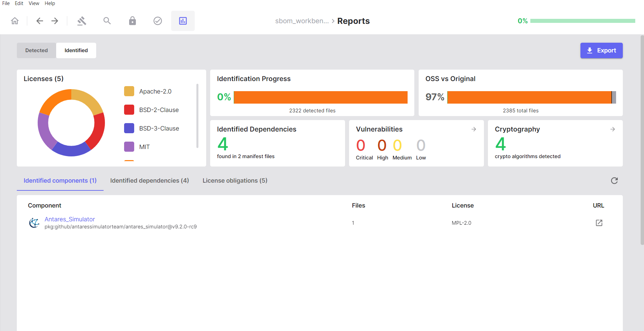This screenshot has width=644, height=331.
Task: Click the Critical vulnerabilities count
Action: (x=361, y=145)
